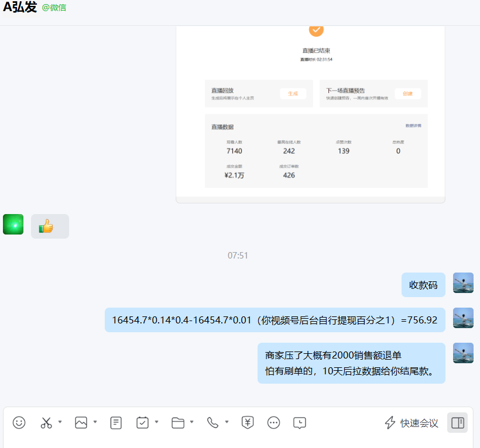Click the scissors screenshot tool
The image size is (480, 448).
46,423
